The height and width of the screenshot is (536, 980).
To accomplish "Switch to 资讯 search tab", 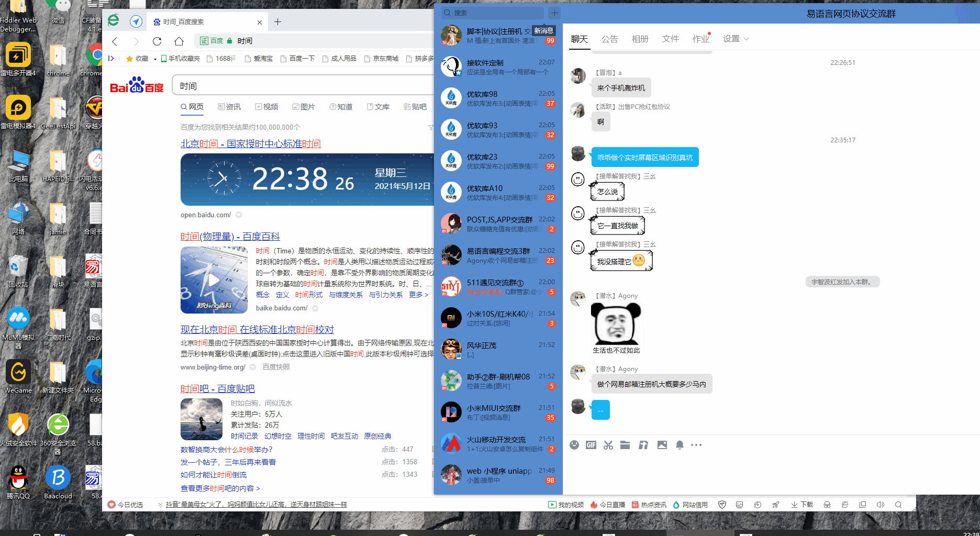I will click(x=229, y=107).
